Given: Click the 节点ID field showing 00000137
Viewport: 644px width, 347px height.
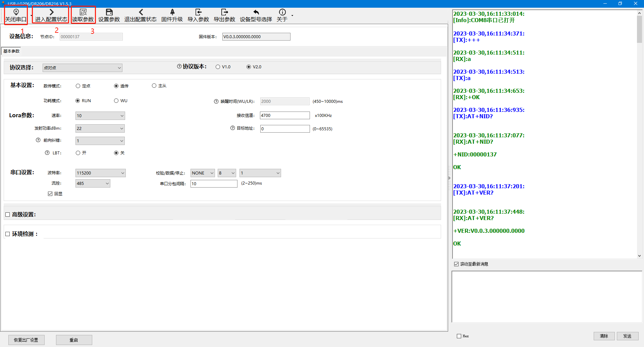Looking at the screenshot, I should 91,37.
